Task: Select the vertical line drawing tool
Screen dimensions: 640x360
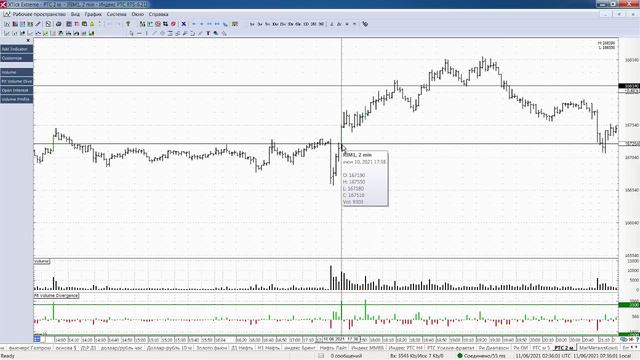Action: click(x=147, y=33)
